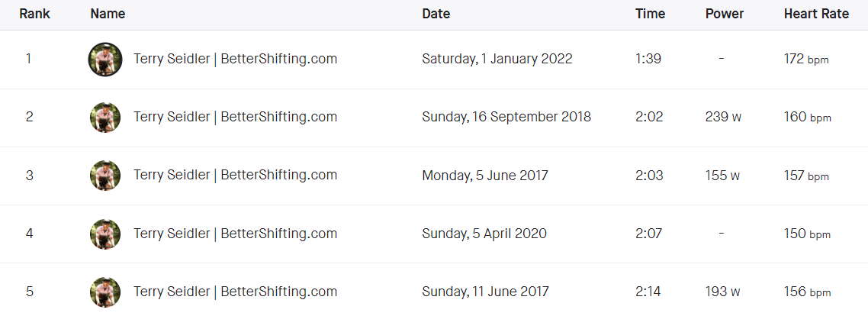868x316 pixels.
Task: Open Terry Seidler's name in rank 3 row
Action: [x=235, y=175]
